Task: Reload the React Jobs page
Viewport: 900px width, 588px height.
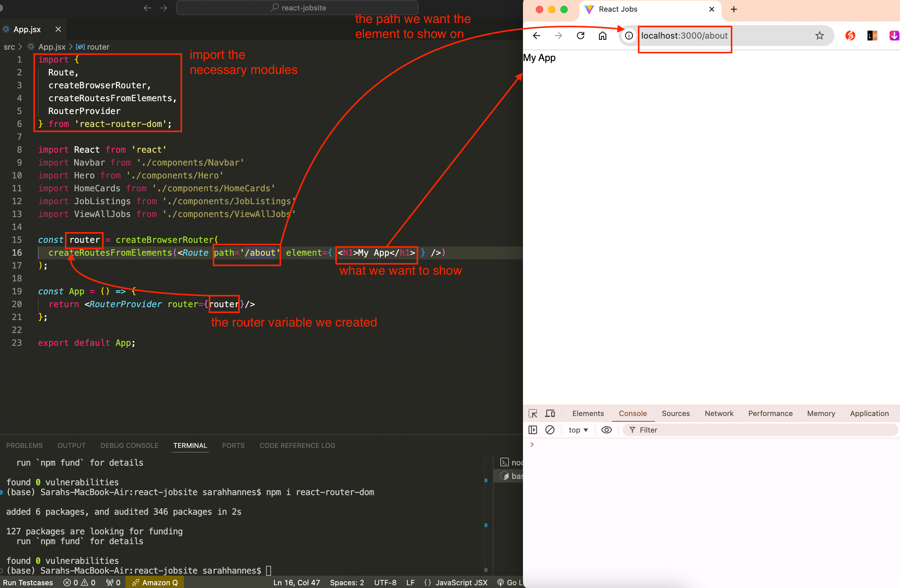Action: tap(581, 36)
